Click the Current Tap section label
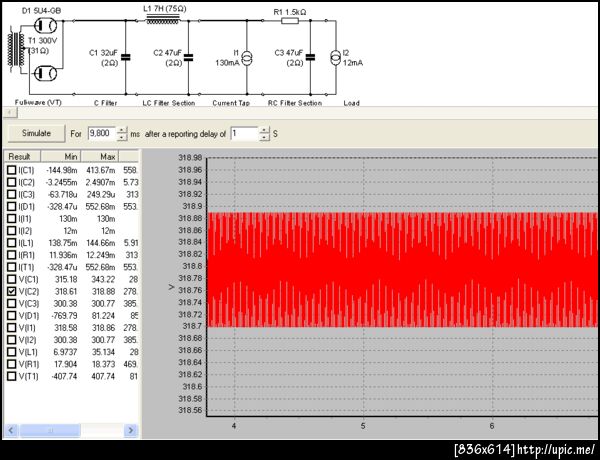This screenshot has height=460, width=600. coord(231,103)
